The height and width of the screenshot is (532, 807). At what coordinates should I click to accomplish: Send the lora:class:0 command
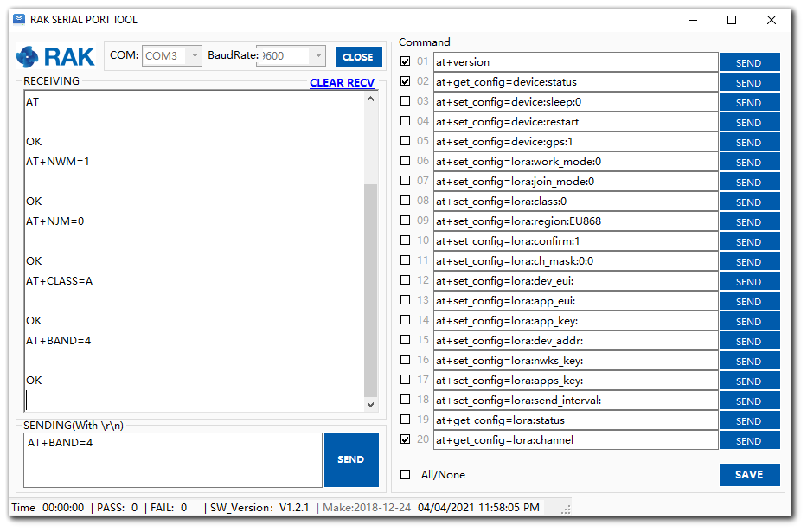click(749, 202)
